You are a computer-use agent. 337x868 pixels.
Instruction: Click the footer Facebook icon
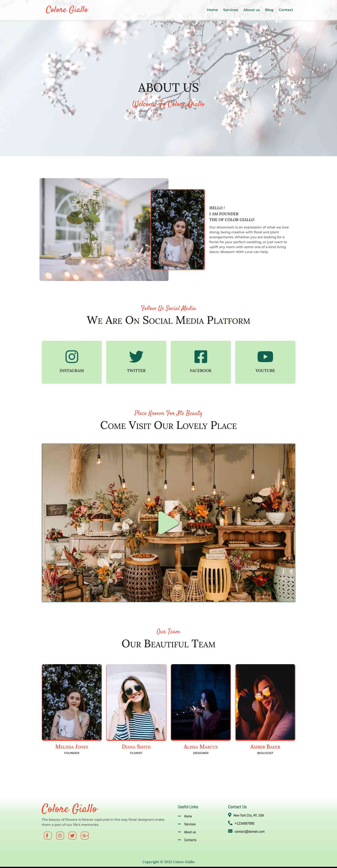tap(48, 835)
